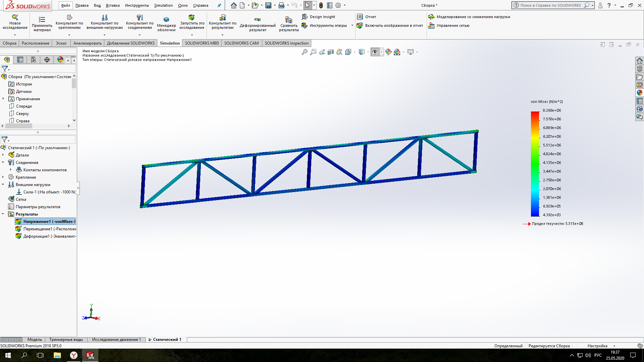This screenshot has width=644, height=362.
Task: Click the Home icon in the title toolbar
Action: (234, 5)
